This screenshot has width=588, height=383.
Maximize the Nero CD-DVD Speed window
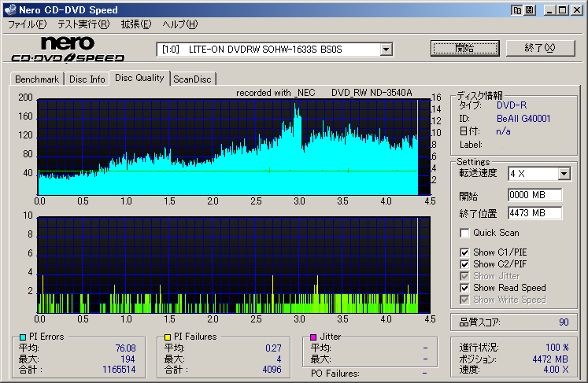563,10
